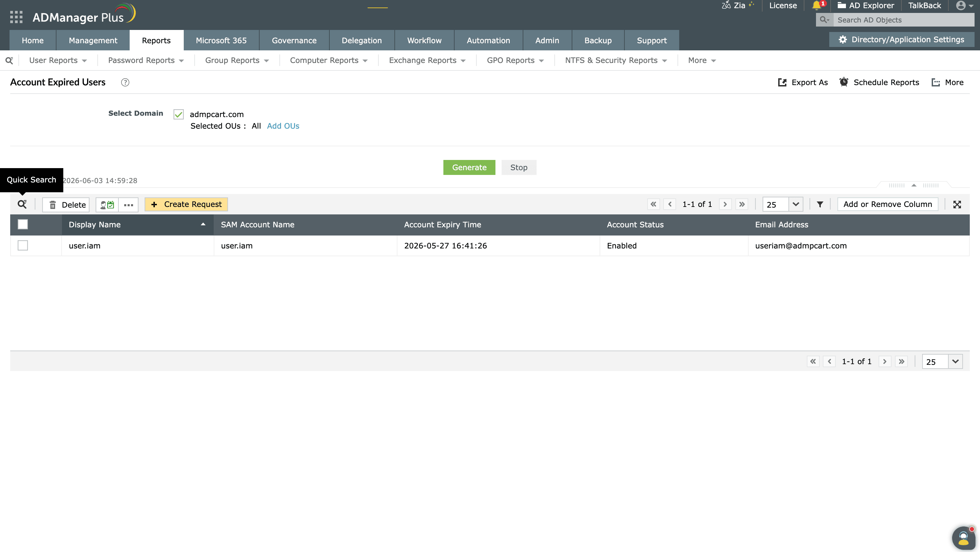This screenshot has width=980, height=552.
Task: Click the Generate button
Action: coord(469,167)
